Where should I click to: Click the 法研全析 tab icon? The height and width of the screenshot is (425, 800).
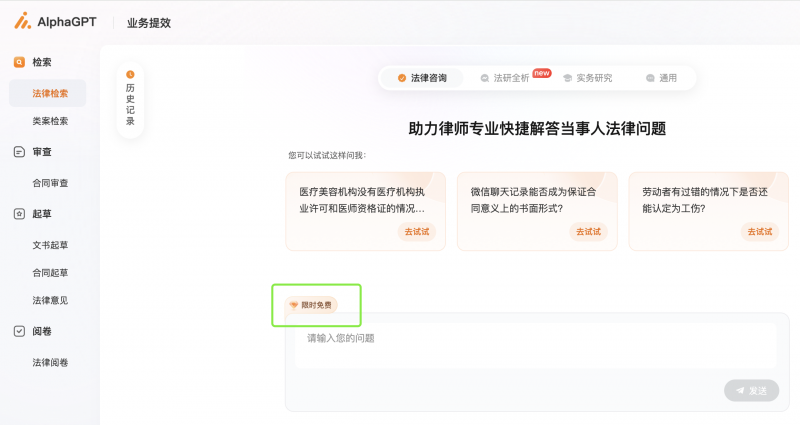pyautogui.click(x=485, y=78)
